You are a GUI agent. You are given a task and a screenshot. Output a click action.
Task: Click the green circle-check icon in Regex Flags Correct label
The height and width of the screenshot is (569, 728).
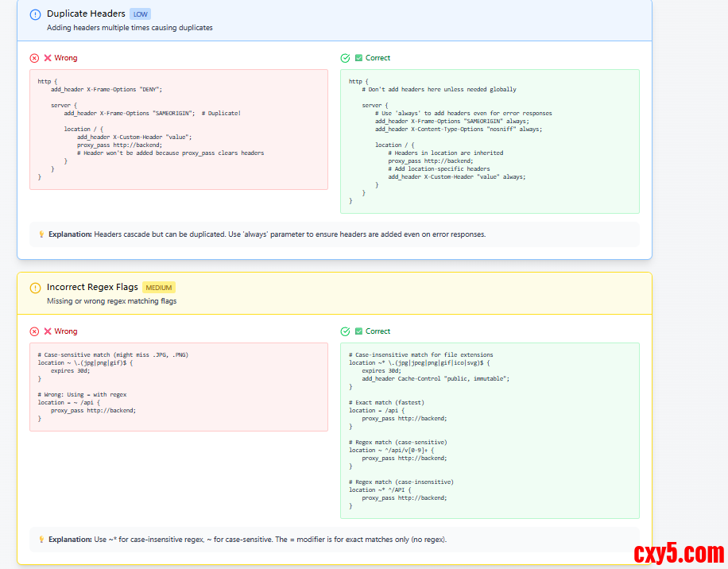click(345, 331)
